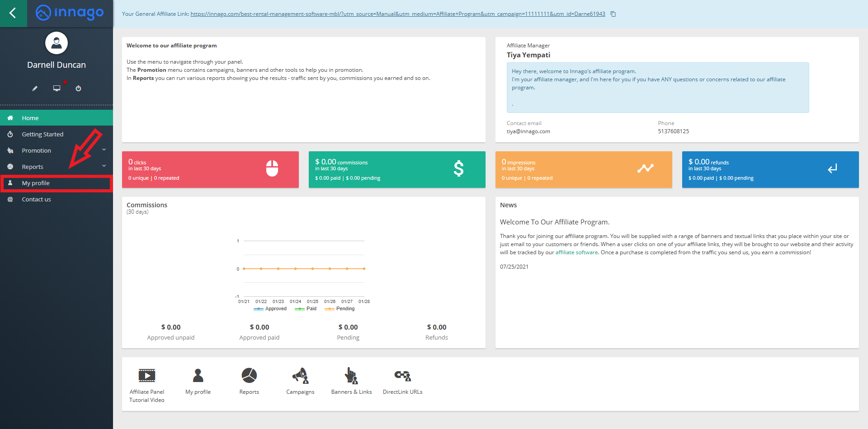Go to Contact us in sidebar
This screenshot has width=868, height=429.
[36, 199]
